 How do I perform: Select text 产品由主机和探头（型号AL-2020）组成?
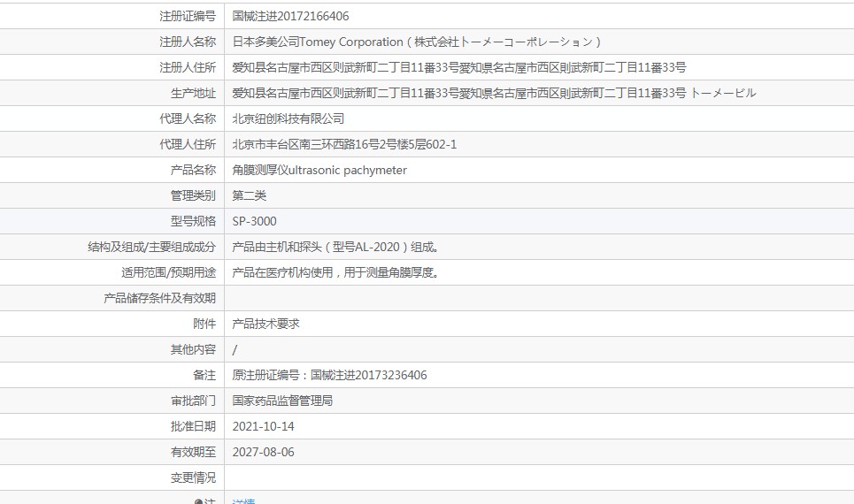336,247
